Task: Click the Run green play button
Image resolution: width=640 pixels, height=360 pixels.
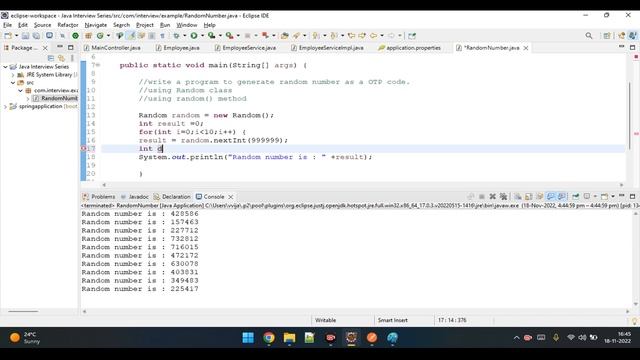Action: (x=194, y=36)
